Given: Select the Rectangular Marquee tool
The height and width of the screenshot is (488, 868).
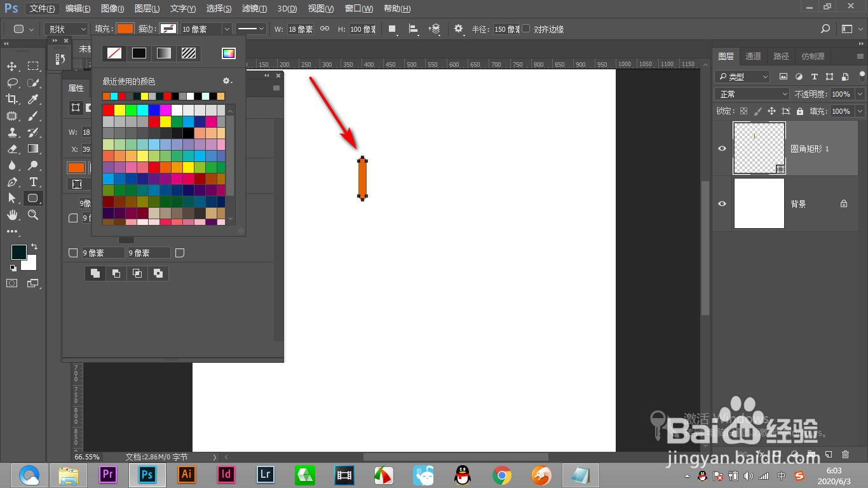Looking at the screenshot, I should (x=33, y=66).
